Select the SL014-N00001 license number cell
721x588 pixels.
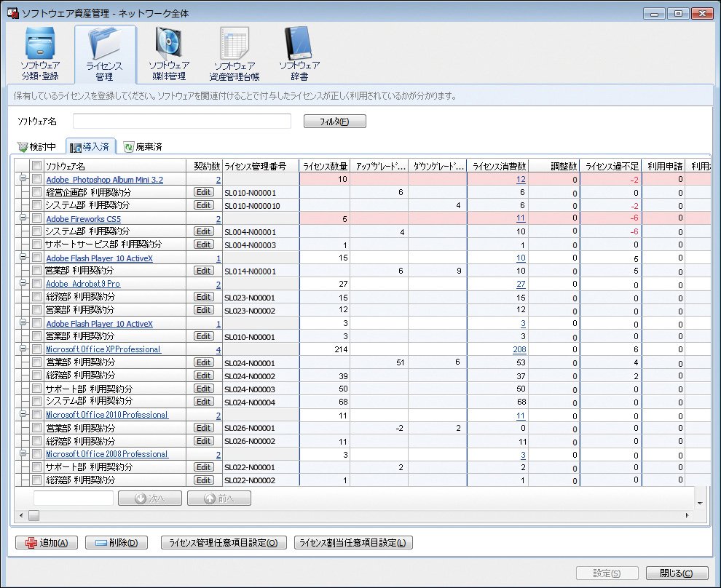(x=261, y=271)
